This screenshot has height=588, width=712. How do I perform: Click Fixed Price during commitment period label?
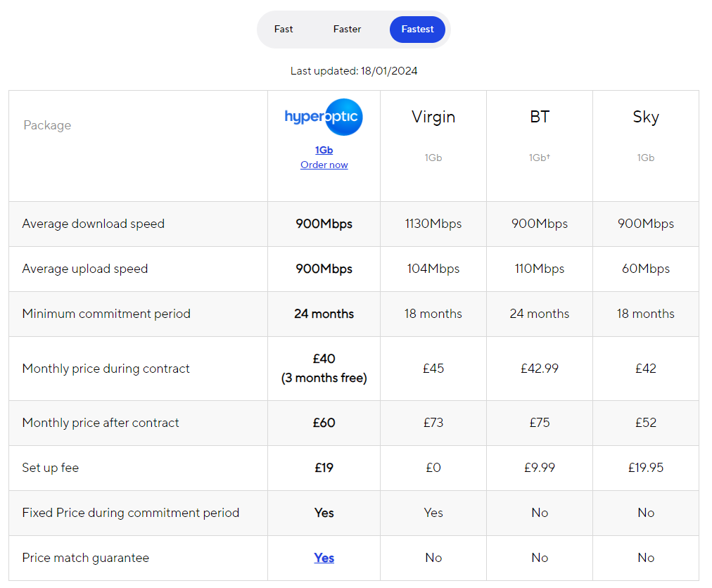131,513
